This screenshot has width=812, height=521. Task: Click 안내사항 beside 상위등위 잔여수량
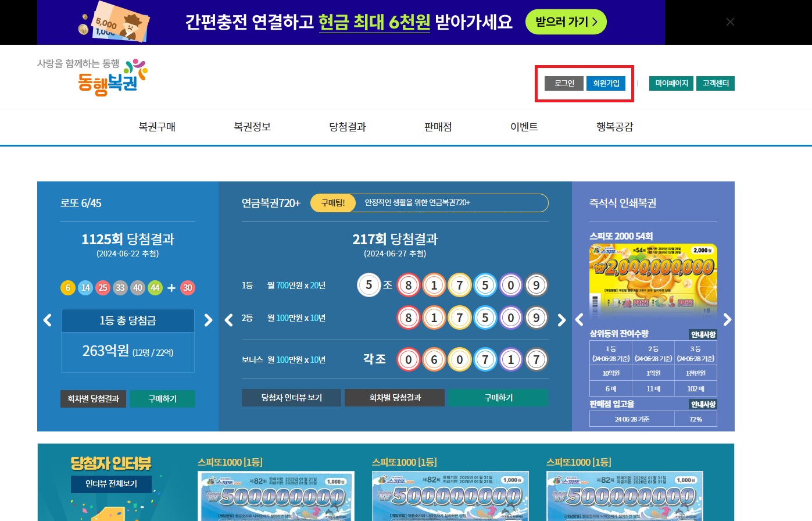tap(703, 334)
